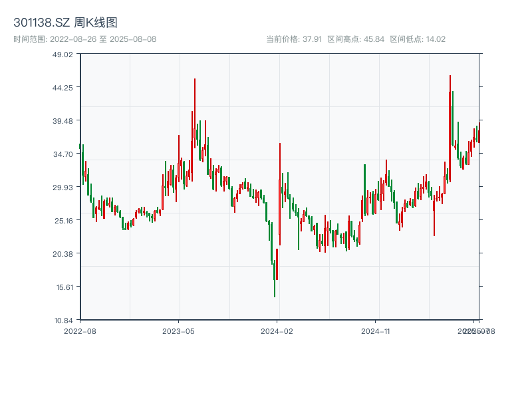Click the 区间高点 45.84 label
Image resolution: width=532 pixels, height=399 pixels.
click(356, 39)
